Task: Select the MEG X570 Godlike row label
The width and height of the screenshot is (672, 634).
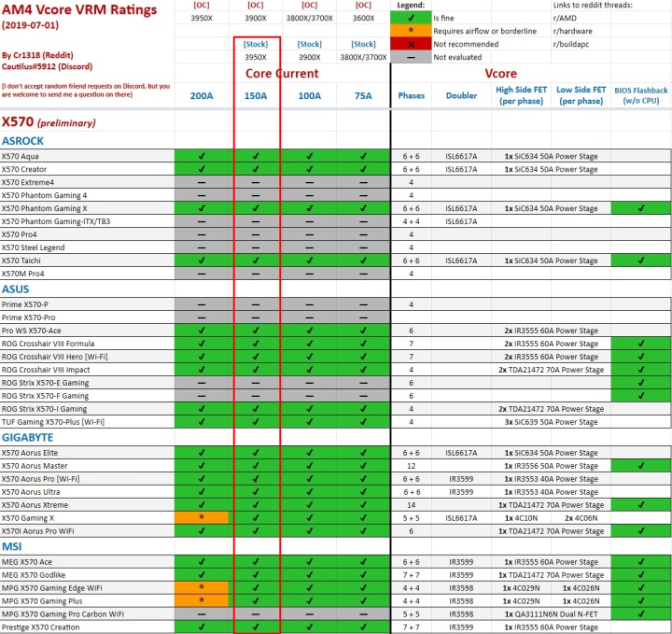Action: 34,575
